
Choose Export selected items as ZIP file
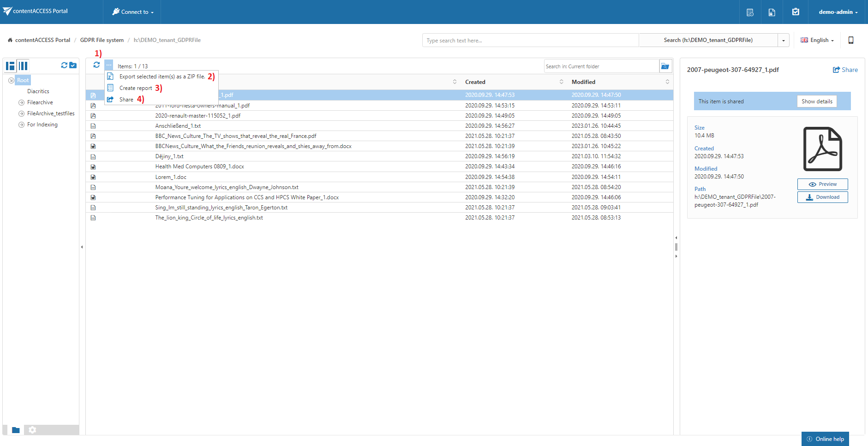(x=162, y=77)
